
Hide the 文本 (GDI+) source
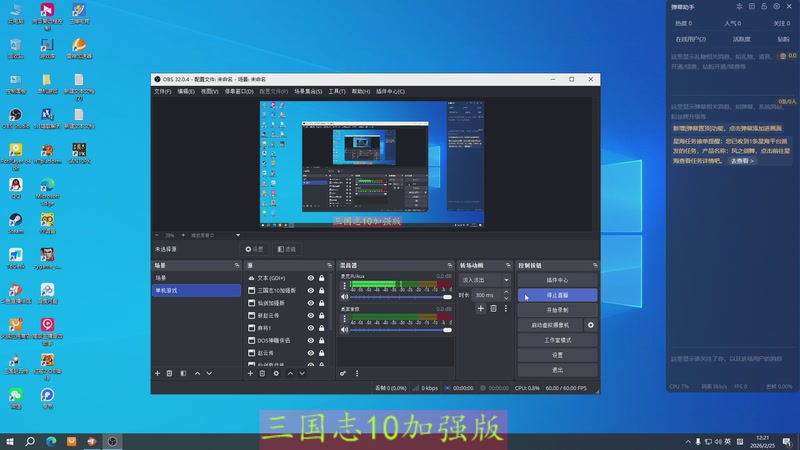[310, 278]
